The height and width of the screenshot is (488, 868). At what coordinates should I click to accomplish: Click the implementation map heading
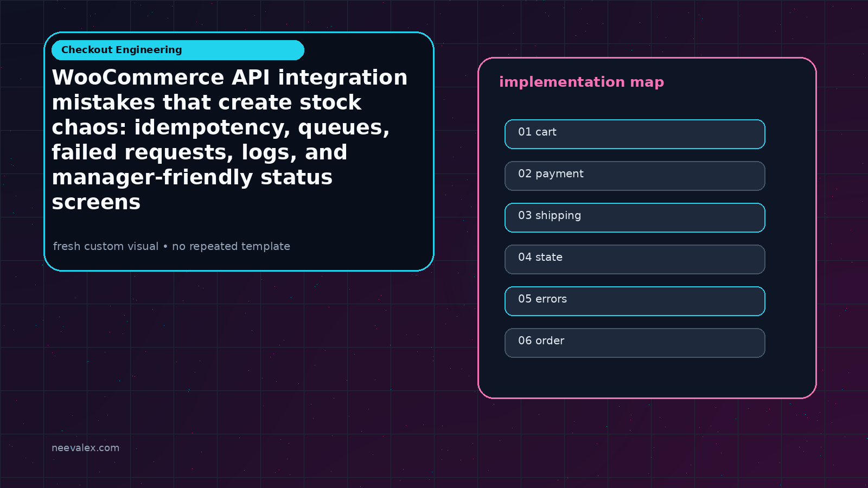point(582,82)
